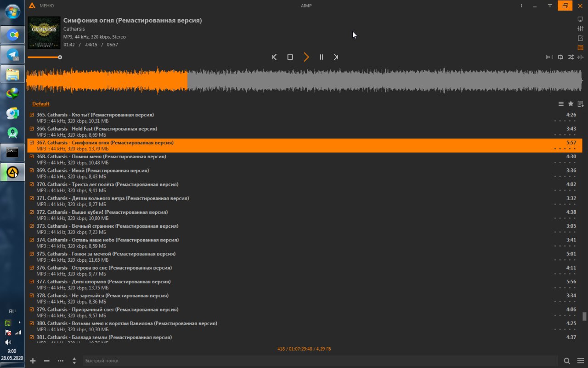Select track 378 Не зарекайся
Viewport: 588px width, 368px height.
click(305, 299)
